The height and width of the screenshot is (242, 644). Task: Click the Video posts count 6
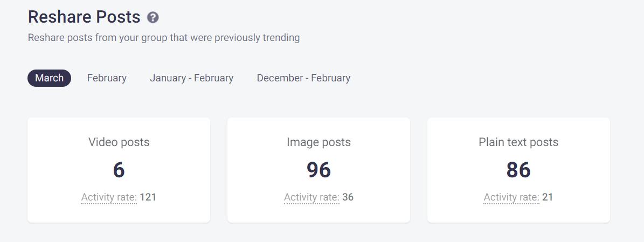[119, 170]
